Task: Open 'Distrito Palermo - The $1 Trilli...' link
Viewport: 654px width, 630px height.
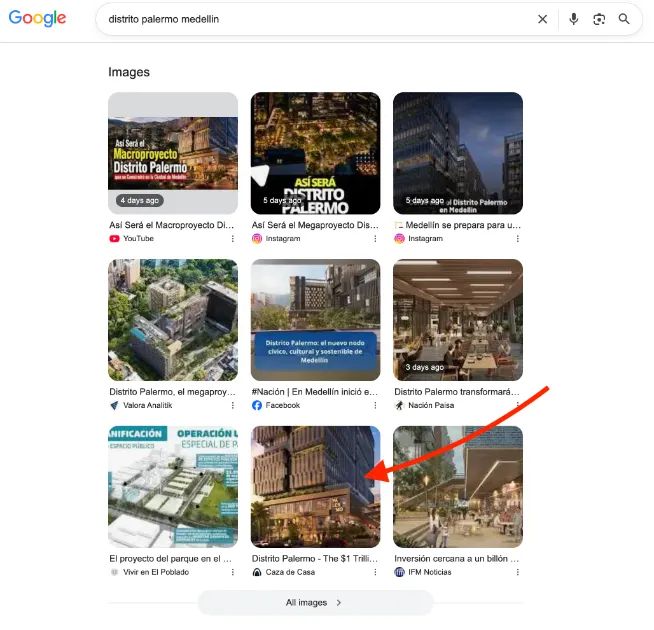Action: (x=314, y=559)
